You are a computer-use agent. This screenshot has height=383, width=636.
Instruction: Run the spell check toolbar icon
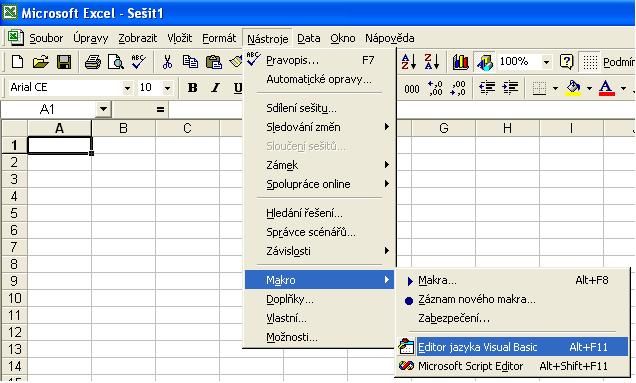[x=138, y=62]
